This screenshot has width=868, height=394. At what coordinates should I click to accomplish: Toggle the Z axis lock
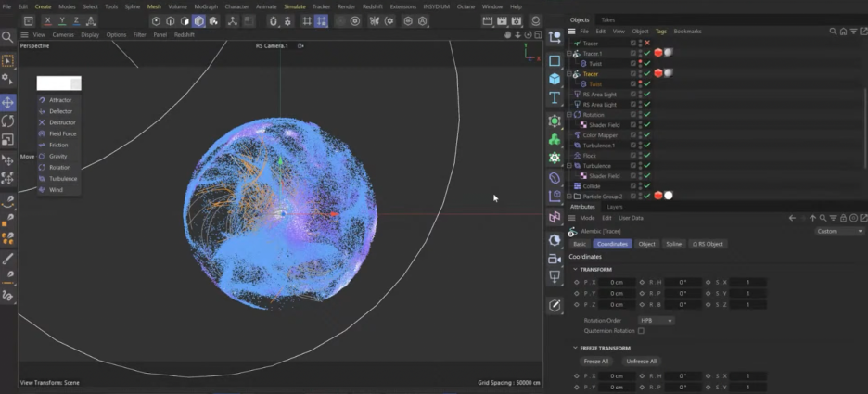point(76,21)
